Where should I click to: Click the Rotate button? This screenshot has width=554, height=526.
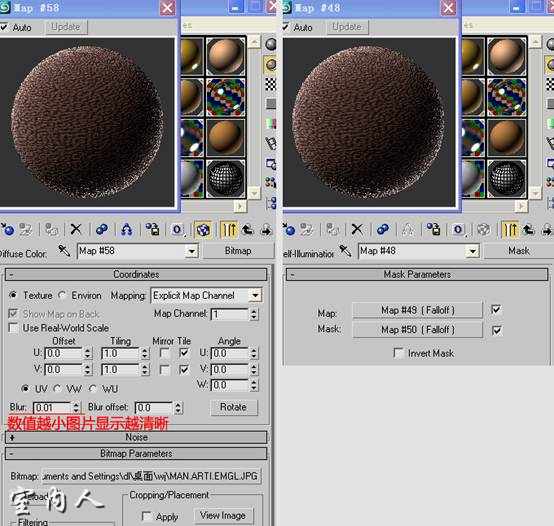(x=234, y=407)
